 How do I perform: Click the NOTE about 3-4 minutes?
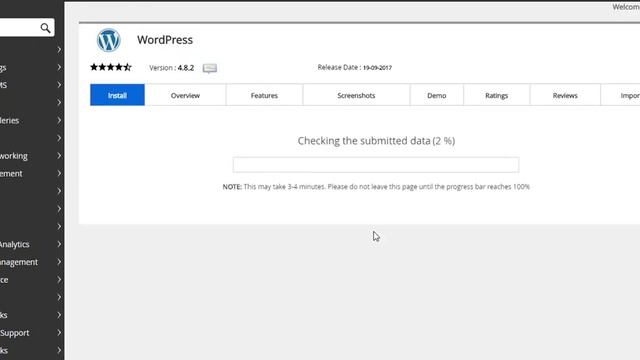coord(376,187)
